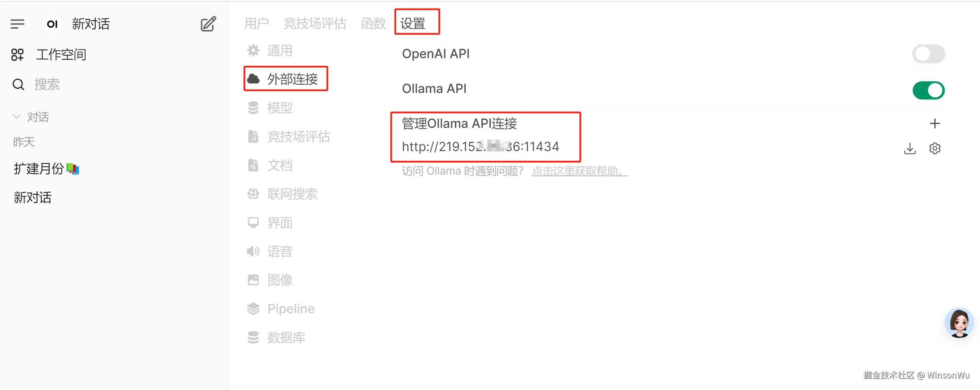This screenshot has height=390, width=980.
Task: Select 模型 in settings sidebar
Action: [270, 108]
